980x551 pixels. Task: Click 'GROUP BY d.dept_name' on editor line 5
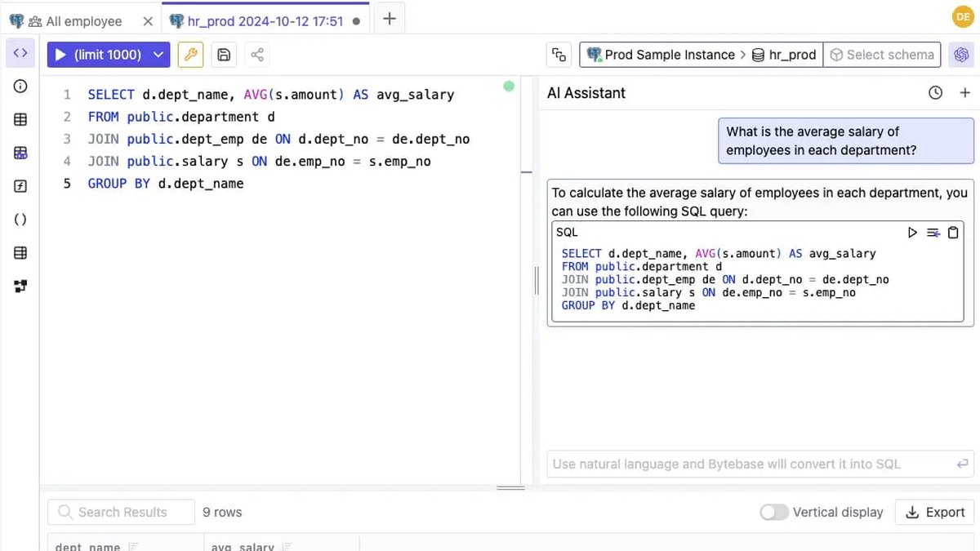coord(166,184)
